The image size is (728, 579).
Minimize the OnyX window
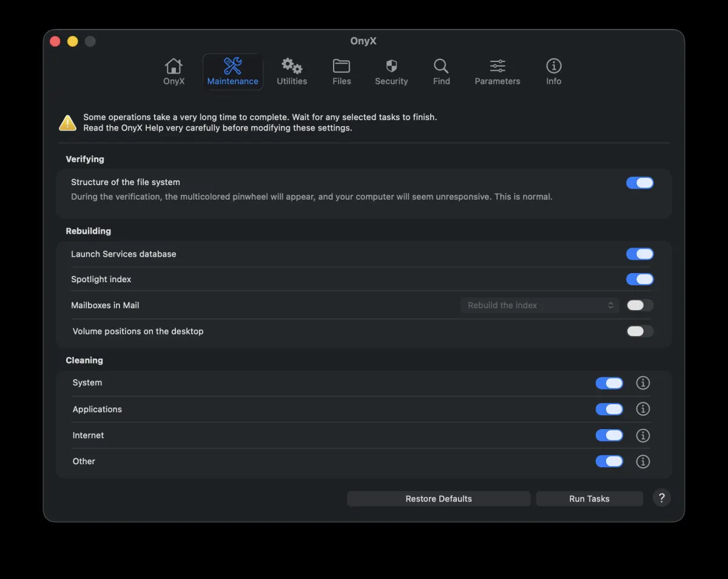(73, 41)
